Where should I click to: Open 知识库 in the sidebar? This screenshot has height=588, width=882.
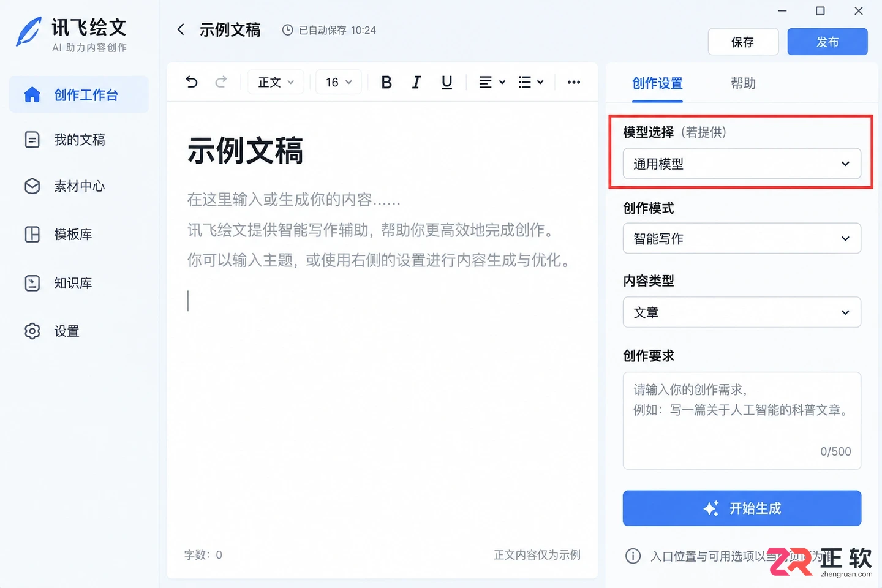79,283
